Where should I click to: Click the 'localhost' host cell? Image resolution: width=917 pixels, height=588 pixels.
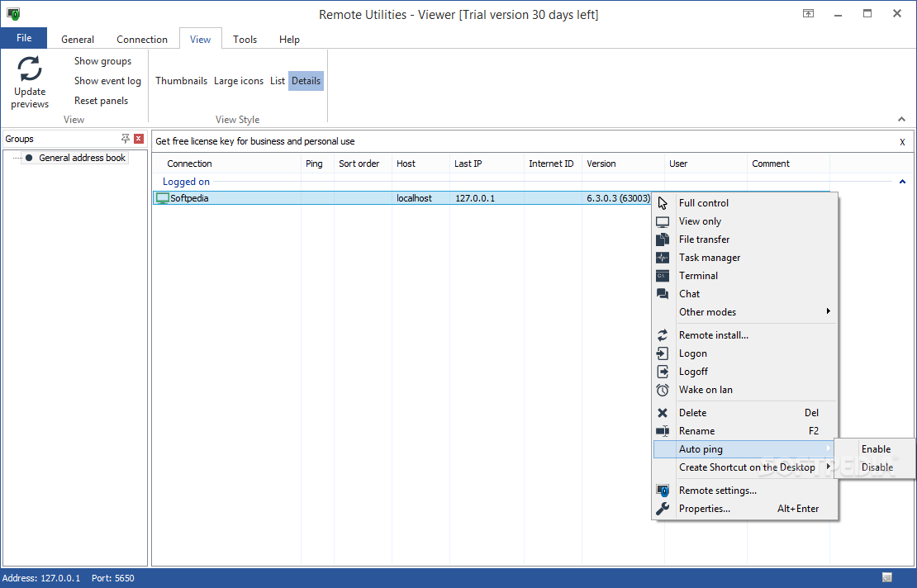[x=414, y=198]
